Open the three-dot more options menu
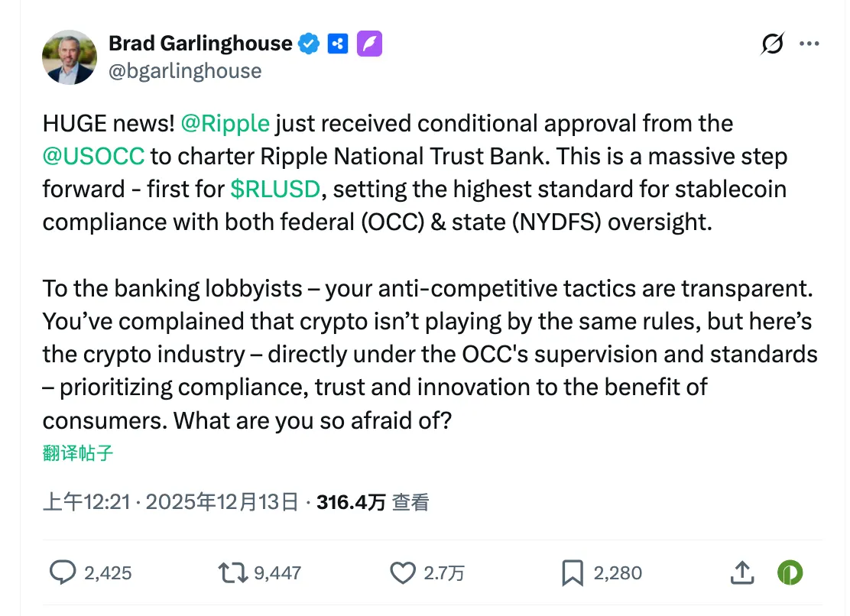The height and width of the screenshot is (616, 850). point(809,44)
